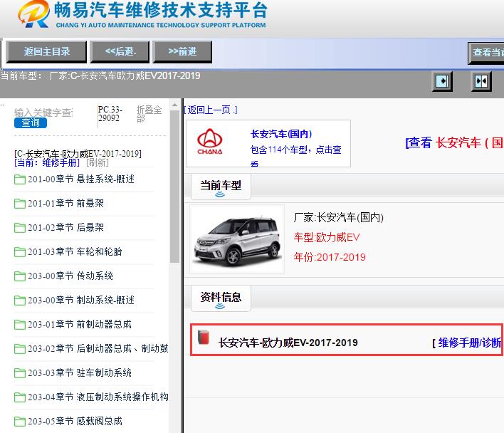Expand 201-01章节 前悬架 chapter
The image size is (504, 433).
point(66,204)
